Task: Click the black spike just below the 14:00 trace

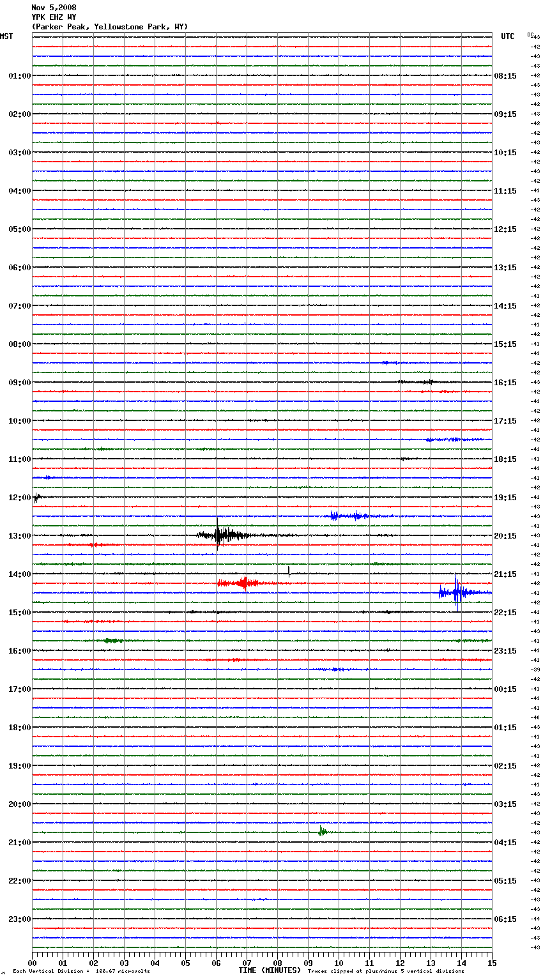Action: click(x=289, y=571)
